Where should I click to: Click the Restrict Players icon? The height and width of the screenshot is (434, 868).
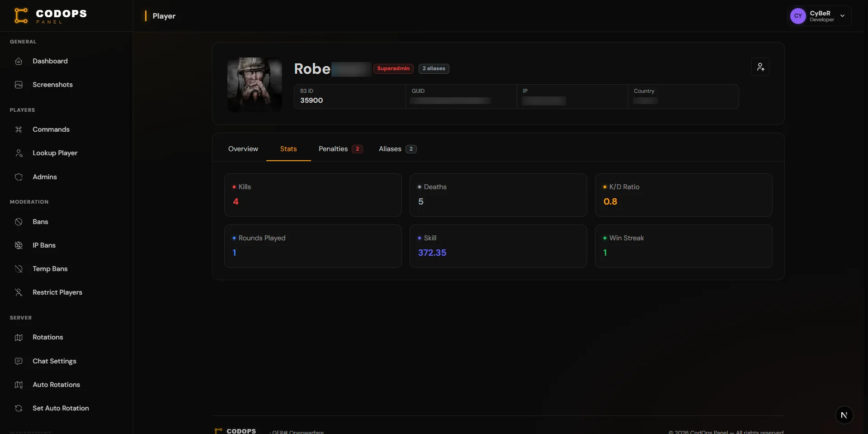pyautogui.click(x=19, y=292)
